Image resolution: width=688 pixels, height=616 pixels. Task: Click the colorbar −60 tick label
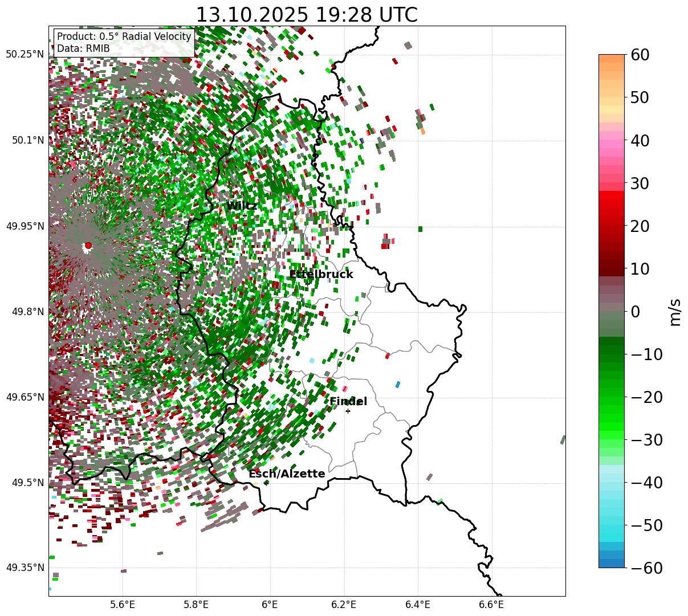click(646, 568)
